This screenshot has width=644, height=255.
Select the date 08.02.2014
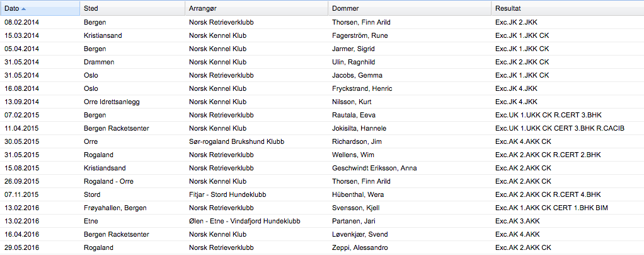click(x=22, y=23)
